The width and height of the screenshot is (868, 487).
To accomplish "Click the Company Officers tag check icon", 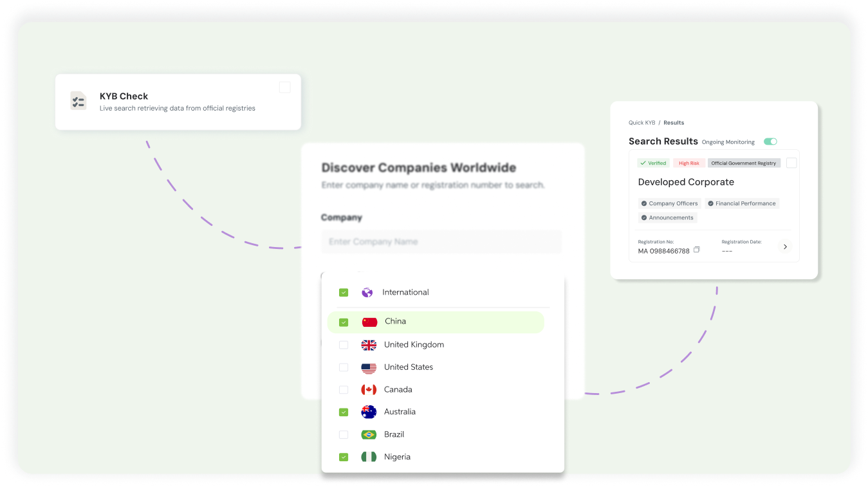I will point(644,203).
